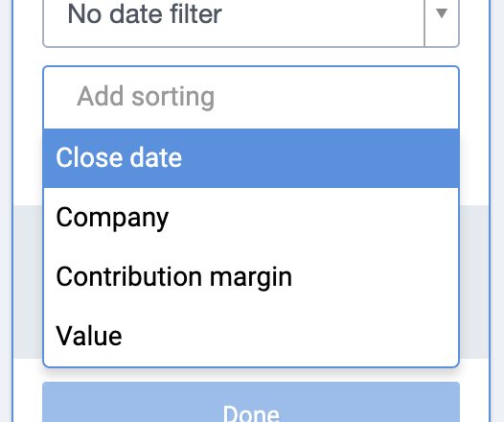Choose Company as sorting option
The width and height of the screenshot is (504, 422).
coord(251,218)
